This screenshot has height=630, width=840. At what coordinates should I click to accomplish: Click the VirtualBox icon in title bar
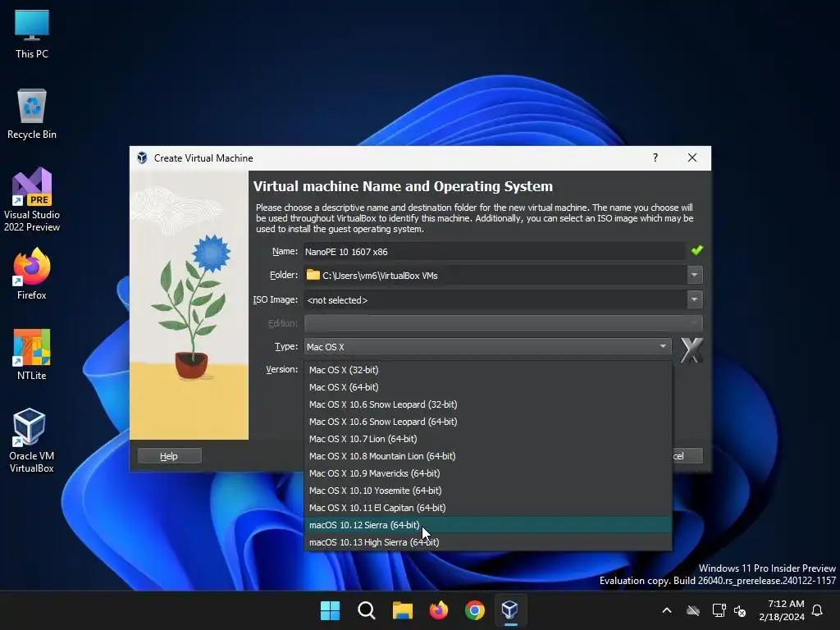142,157
